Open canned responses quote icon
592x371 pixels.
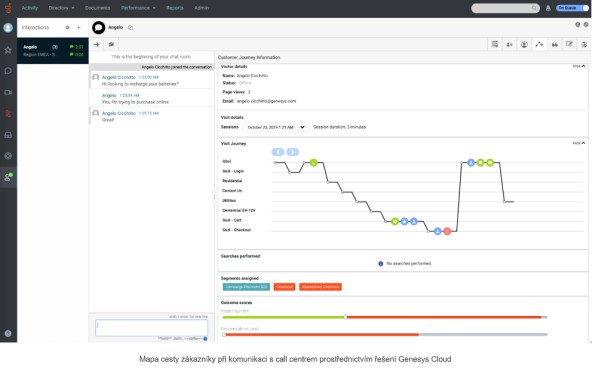coord(555,44)
